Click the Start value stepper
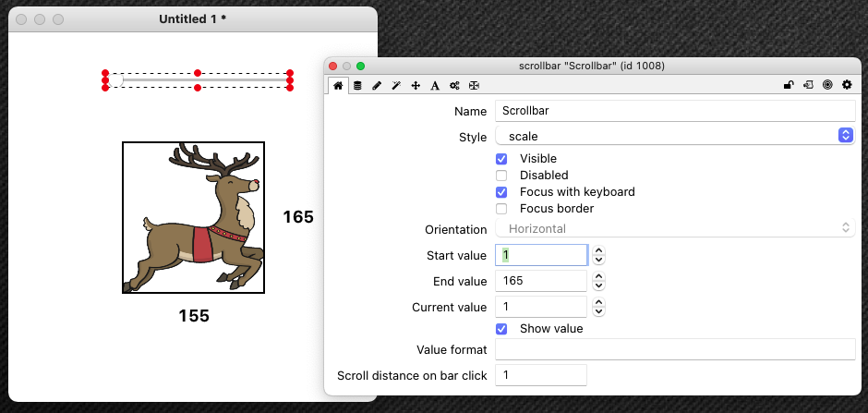This screenshot has height=413, width=868. 598,255
